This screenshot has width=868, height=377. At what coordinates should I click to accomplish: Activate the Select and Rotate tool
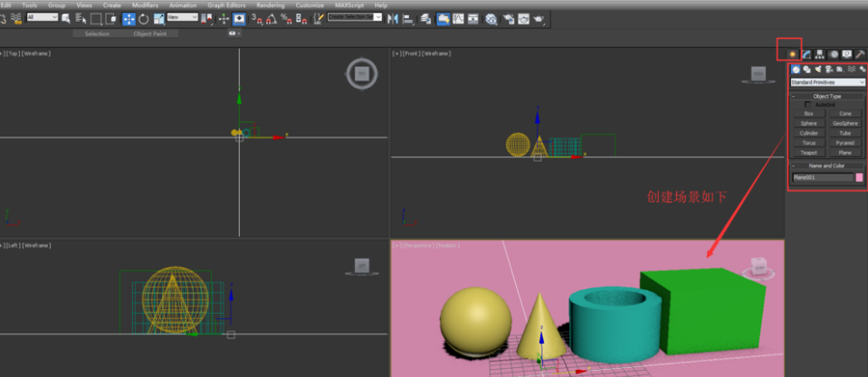pos(143,18)
